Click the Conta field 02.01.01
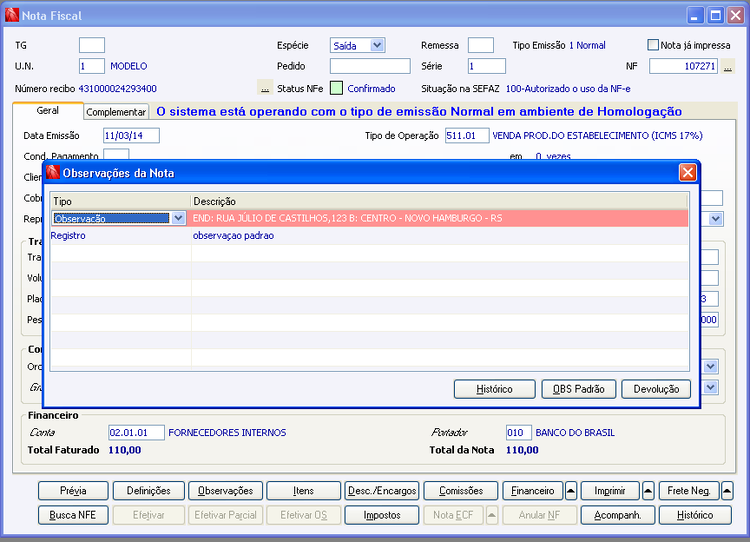The width and height of the screenshot is (750, 542). pyautogui.click(x=136, y=432)
